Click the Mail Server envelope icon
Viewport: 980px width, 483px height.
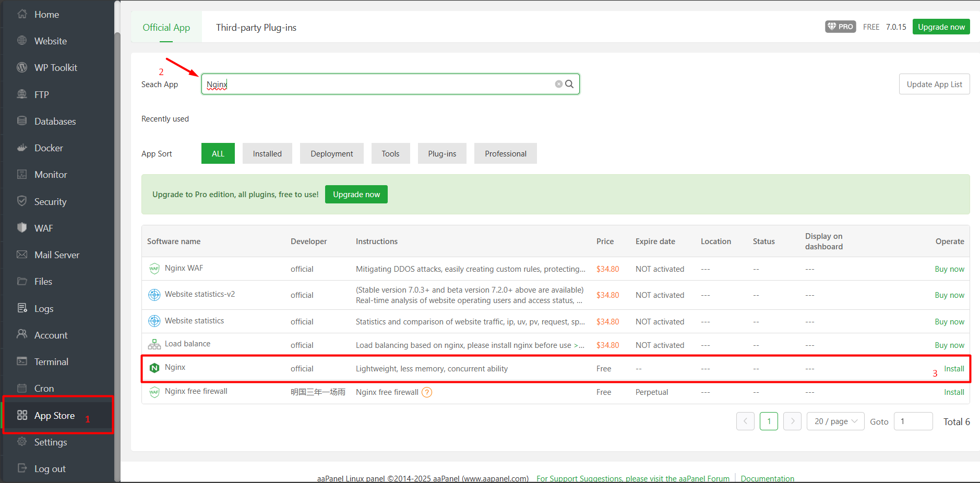[22, 255]
